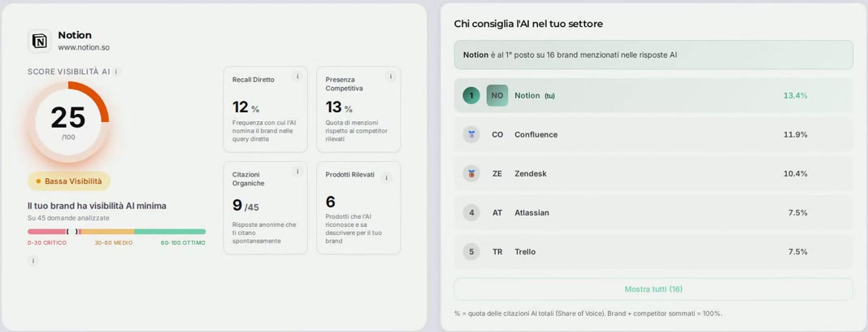Click the ZE initials next to Zendesk
The width and height of the screenshot is (868, 332).
497,173
